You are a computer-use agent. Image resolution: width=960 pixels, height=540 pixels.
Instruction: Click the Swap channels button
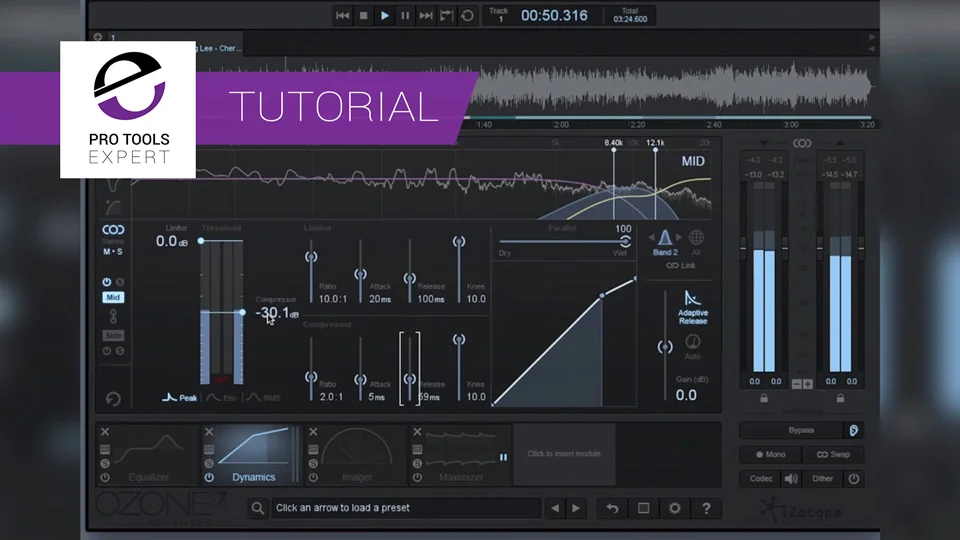833,454
